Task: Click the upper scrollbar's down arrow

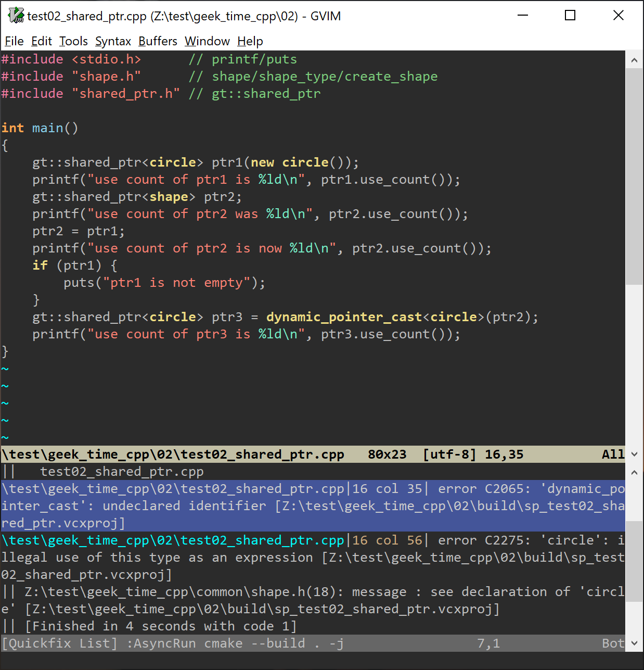Action: click(635, 453)
